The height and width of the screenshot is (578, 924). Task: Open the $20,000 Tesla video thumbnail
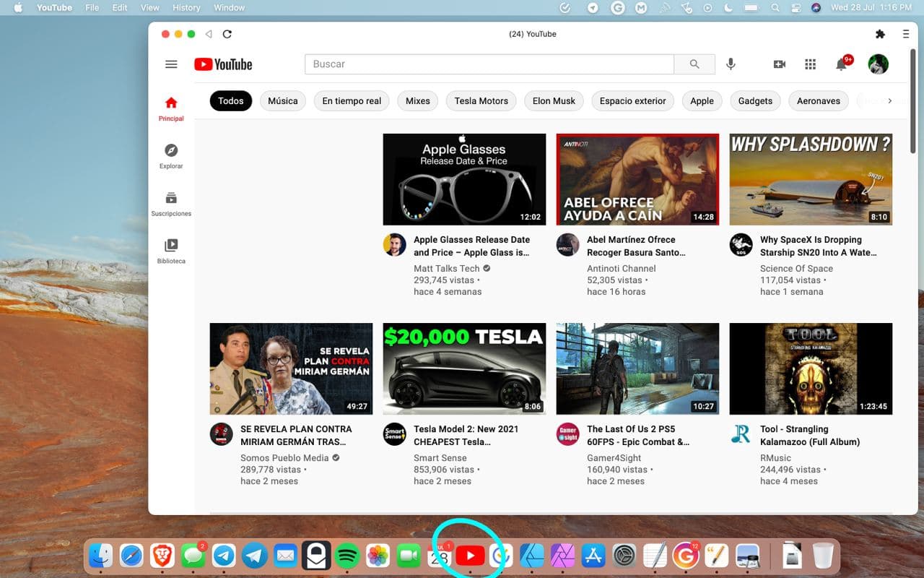coord(464,368)
